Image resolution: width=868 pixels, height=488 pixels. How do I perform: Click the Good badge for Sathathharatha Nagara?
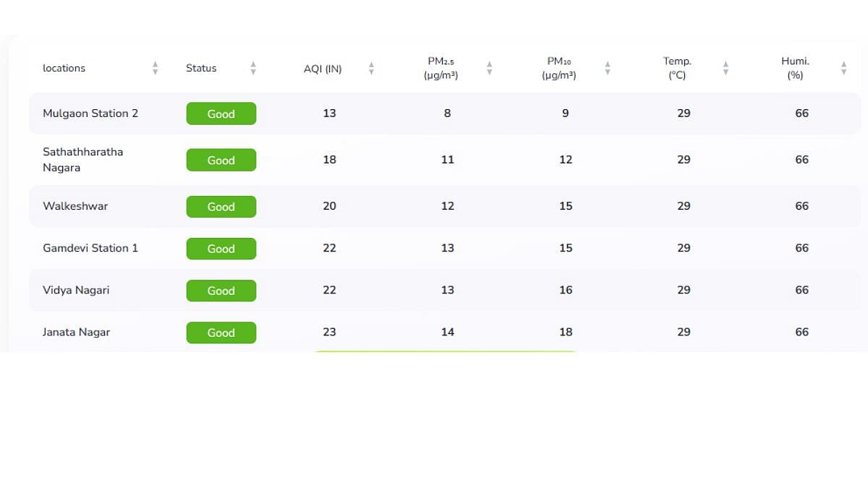[221, 160]
